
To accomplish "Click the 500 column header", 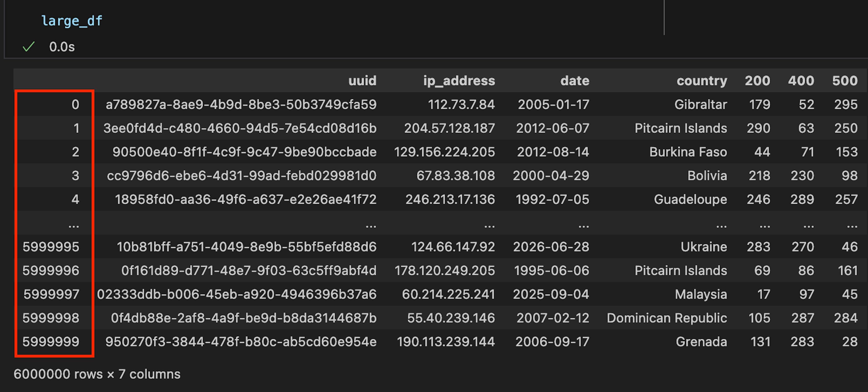I will tap(844, 81).
